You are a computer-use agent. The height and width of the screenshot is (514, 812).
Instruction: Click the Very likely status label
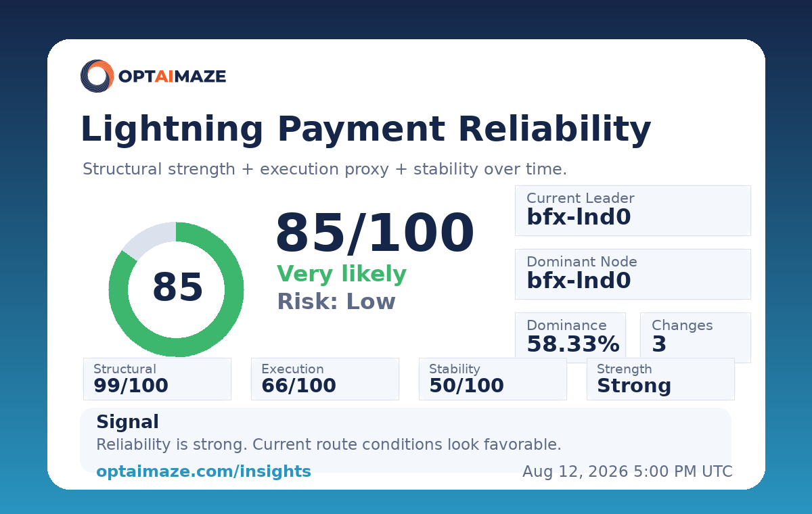click(x=342, y=275)
